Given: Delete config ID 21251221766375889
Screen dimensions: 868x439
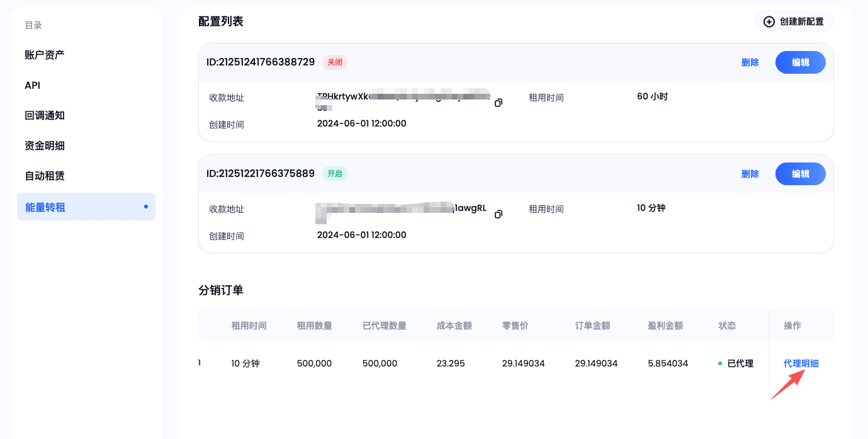Looking at the screenshot, I should click(x=750, y=174).
